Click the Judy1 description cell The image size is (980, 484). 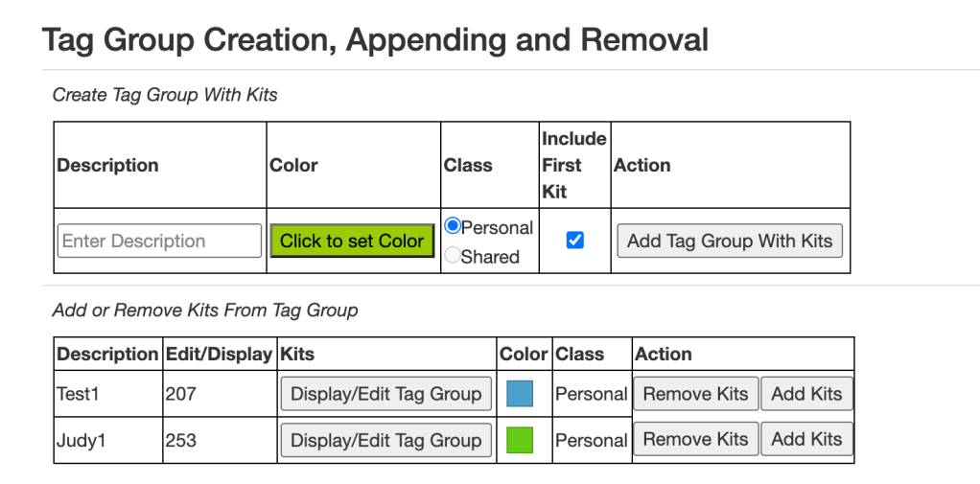(x=82, y=440)
